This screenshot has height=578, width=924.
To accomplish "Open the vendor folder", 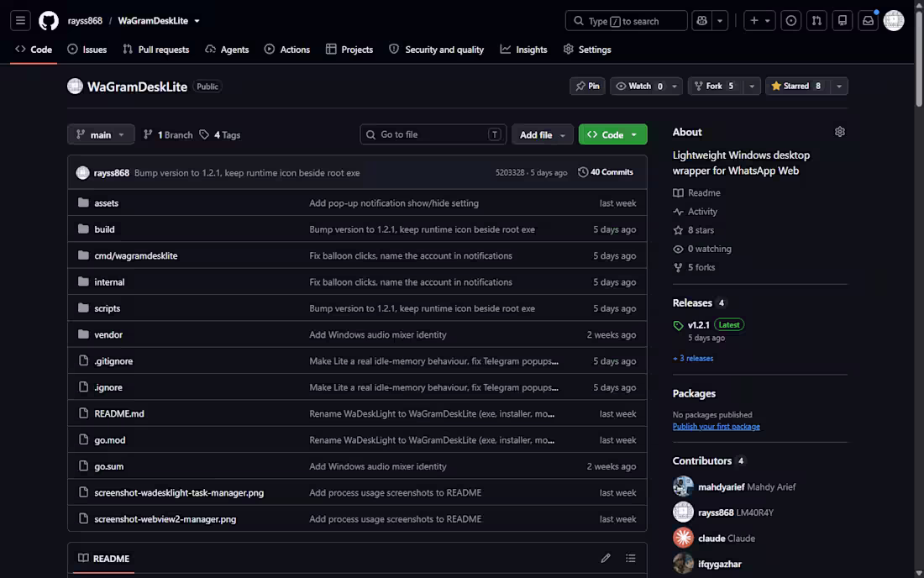I will pyautogui.click(x=108, y=334).
